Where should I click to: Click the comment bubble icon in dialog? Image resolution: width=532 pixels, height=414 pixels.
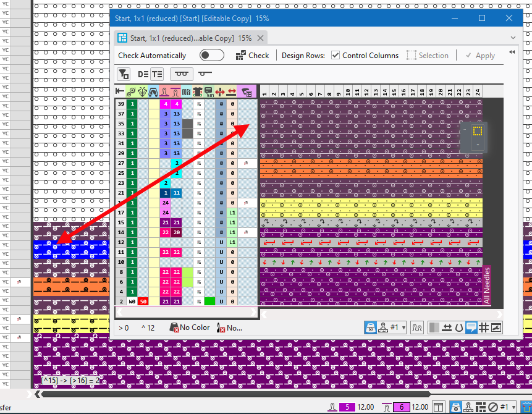(471, 327)
